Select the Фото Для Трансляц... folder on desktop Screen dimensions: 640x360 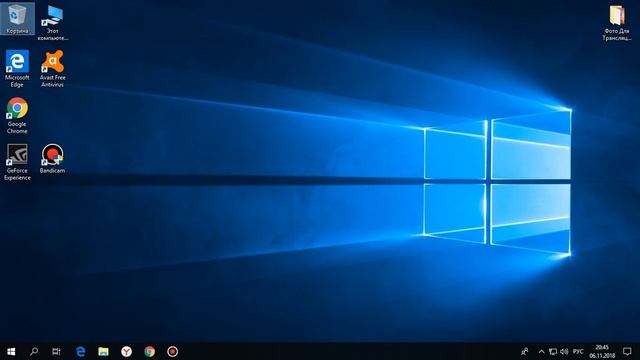(617, 23)
